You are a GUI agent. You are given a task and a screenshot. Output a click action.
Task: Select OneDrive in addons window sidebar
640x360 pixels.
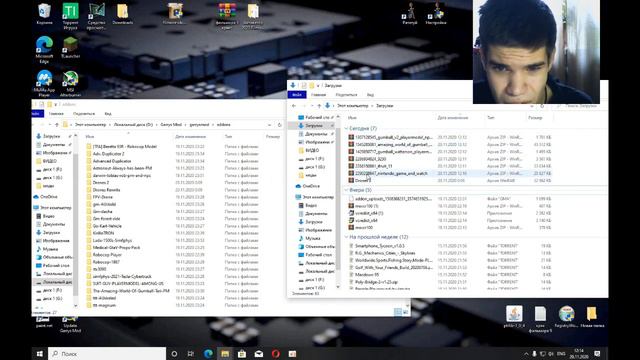48,197
